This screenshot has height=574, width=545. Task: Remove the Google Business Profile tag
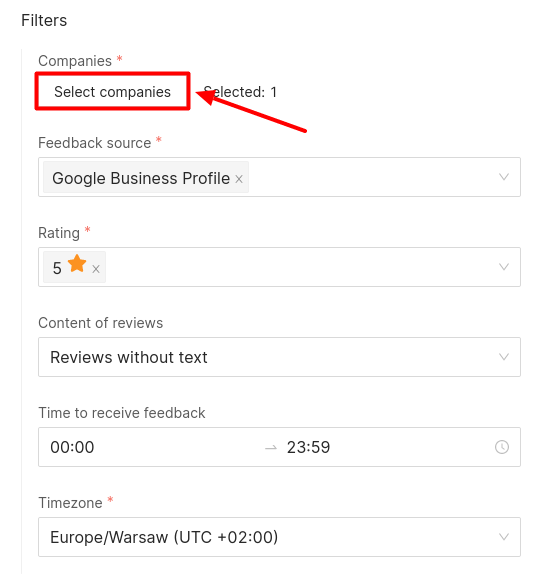click(239, 179)
